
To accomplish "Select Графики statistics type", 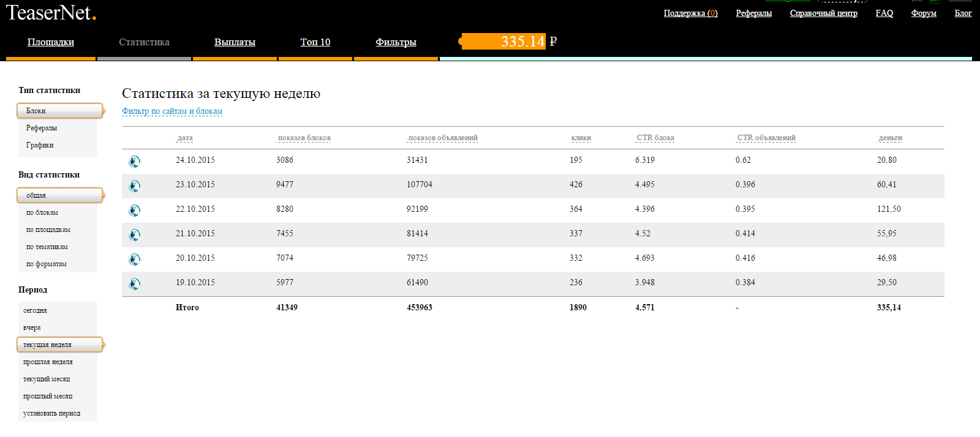I will (40, 145).
